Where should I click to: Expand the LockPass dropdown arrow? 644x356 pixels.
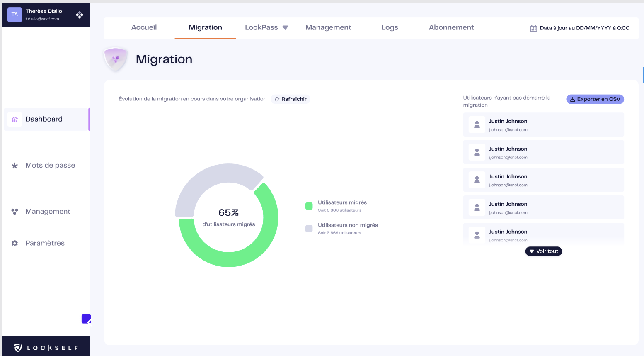[285, 27]
